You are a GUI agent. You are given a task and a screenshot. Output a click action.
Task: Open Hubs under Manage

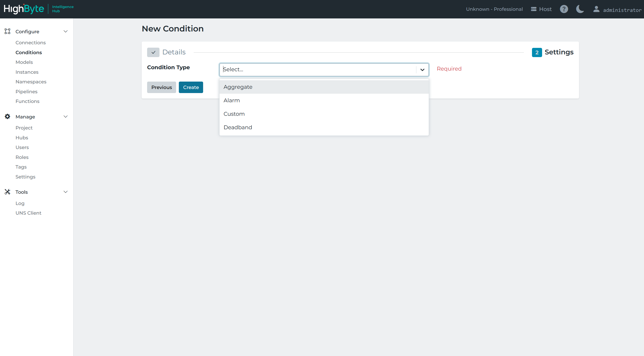click(x=22, y=138)
